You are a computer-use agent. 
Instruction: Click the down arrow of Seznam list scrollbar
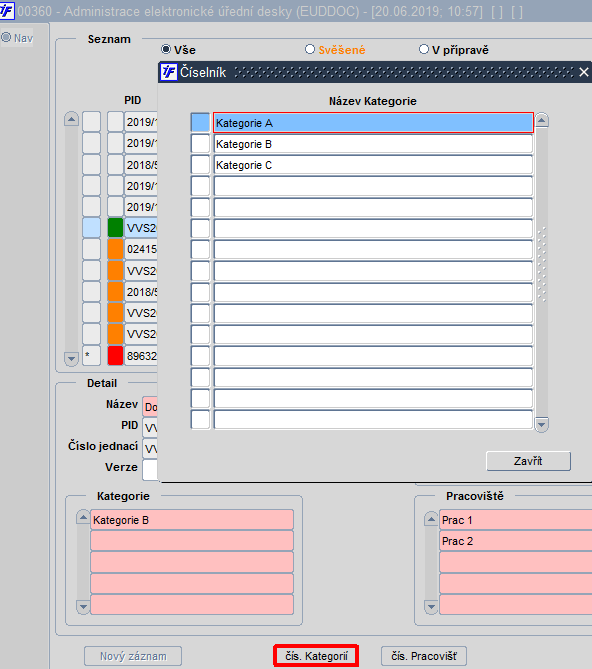[x=71, y=358]
